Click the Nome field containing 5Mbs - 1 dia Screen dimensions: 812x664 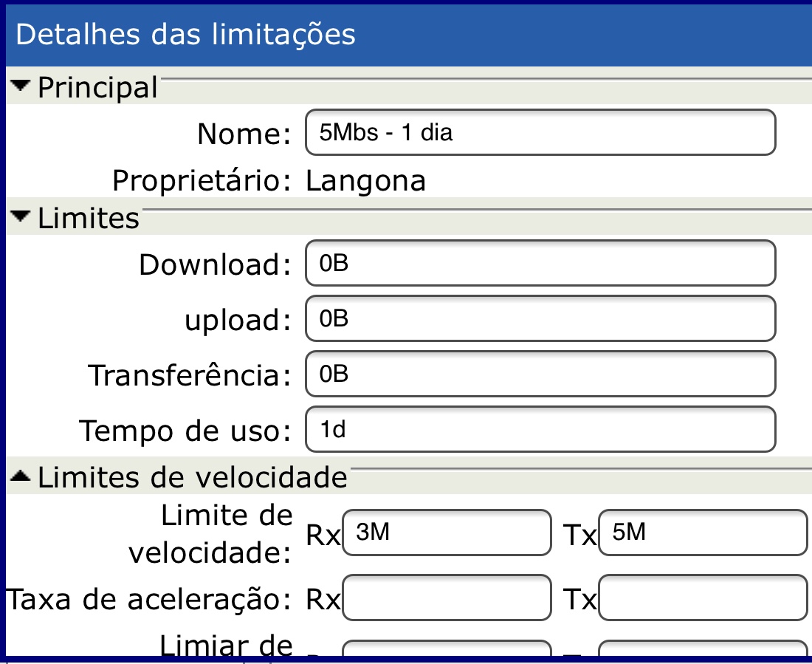coord(540,133)
